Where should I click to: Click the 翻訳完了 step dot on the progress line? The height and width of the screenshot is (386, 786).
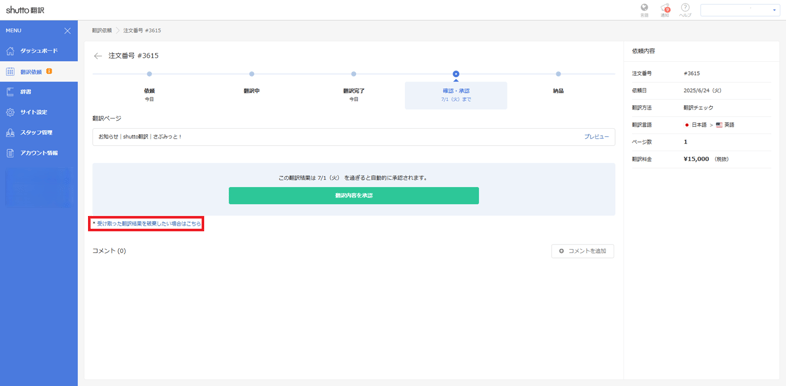click(353, 74)
